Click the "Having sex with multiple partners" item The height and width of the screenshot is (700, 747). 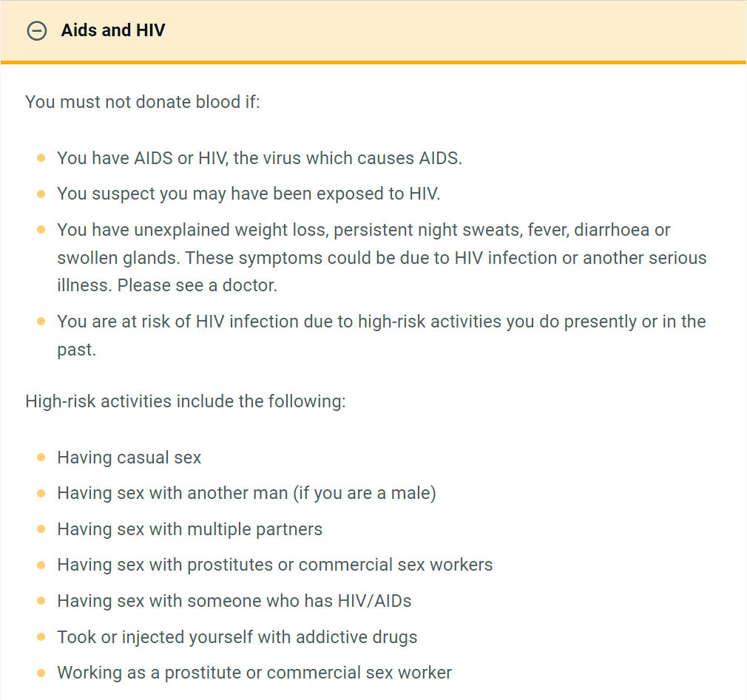tap(190, 529)
